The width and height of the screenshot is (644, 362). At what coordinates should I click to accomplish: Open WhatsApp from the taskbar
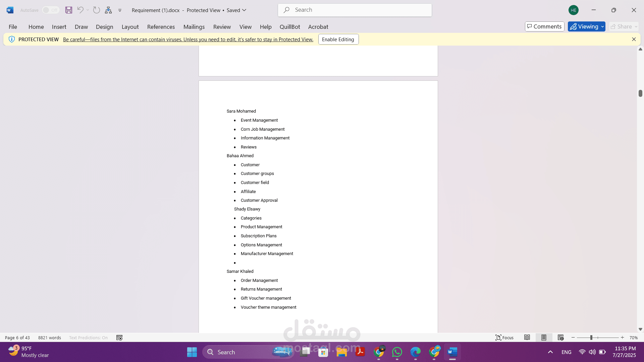coord(397,352)
